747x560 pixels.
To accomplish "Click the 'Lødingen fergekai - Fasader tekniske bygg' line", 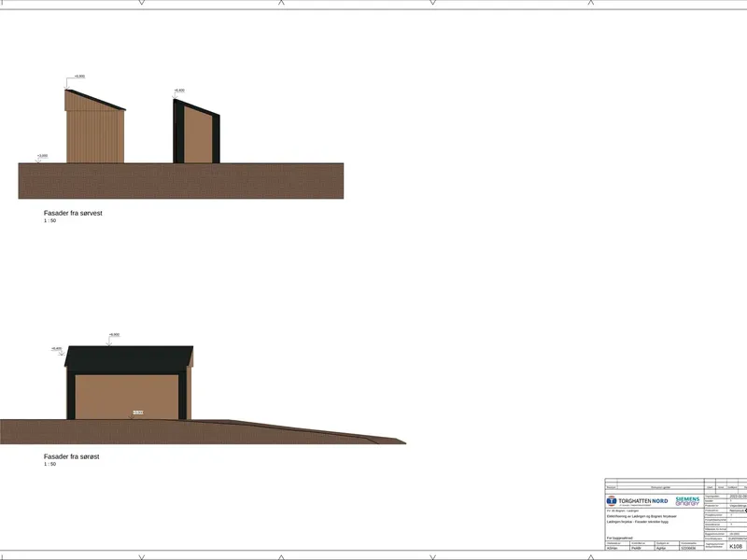I will [638, 522].
